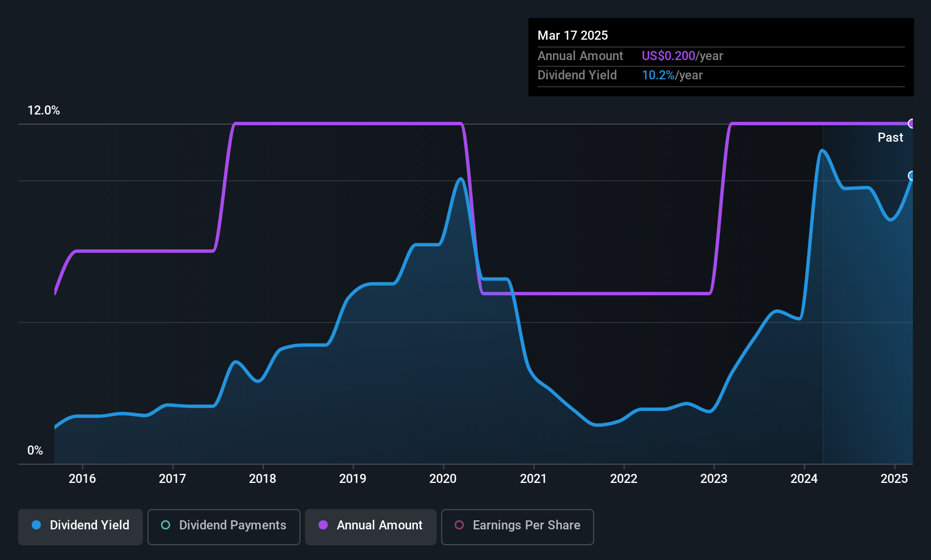Click the 2019 x-axis label
The height and width of the screenshot is (560, 931).
pos(353,478)
